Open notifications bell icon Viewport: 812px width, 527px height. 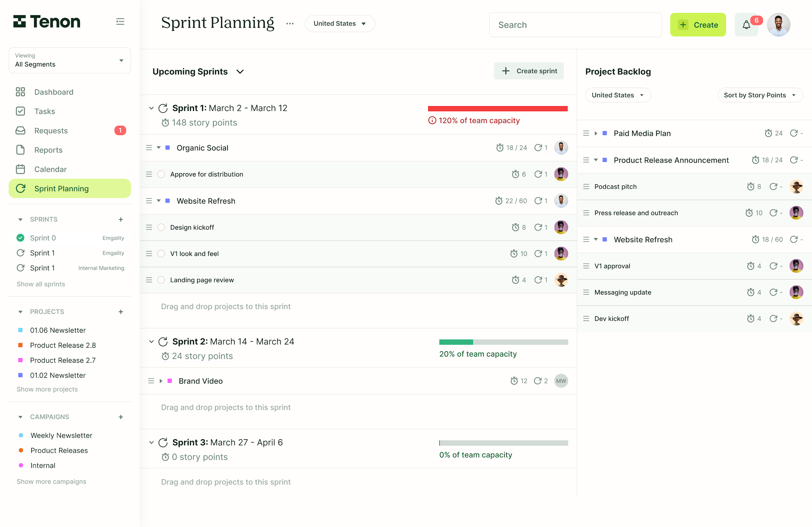click(746, 25)
